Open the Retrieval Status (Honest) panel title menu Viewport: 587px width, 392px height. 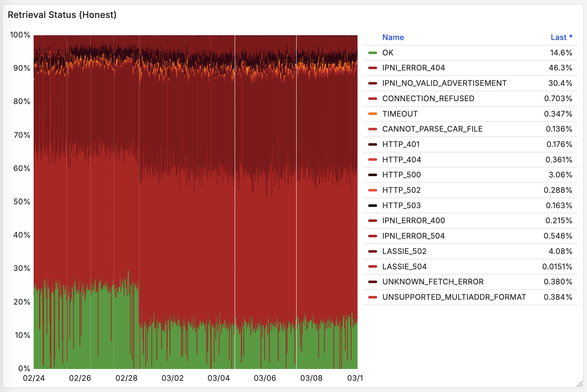coord(62,15)
